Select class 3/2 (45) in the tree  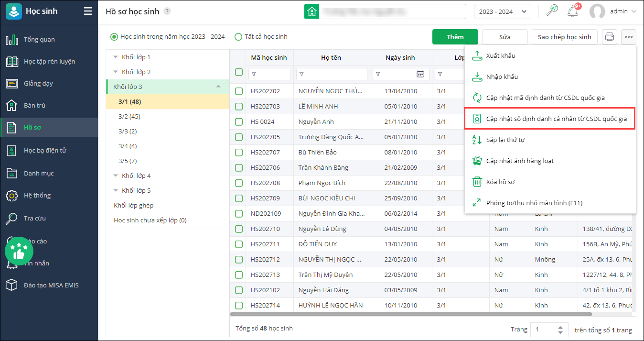tap(168, 116)
